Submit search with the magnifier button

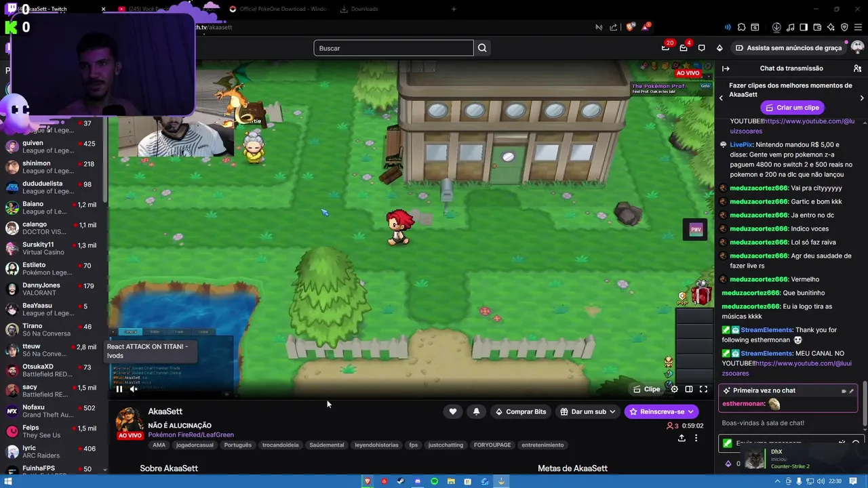click(482, 48)
